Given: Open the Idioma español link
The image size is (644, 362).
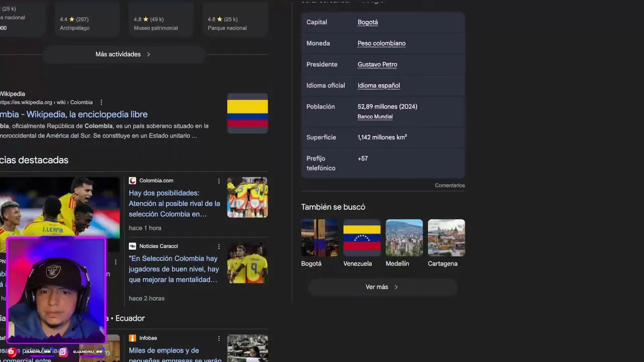Looking at the screenshot, I should 379,85.
